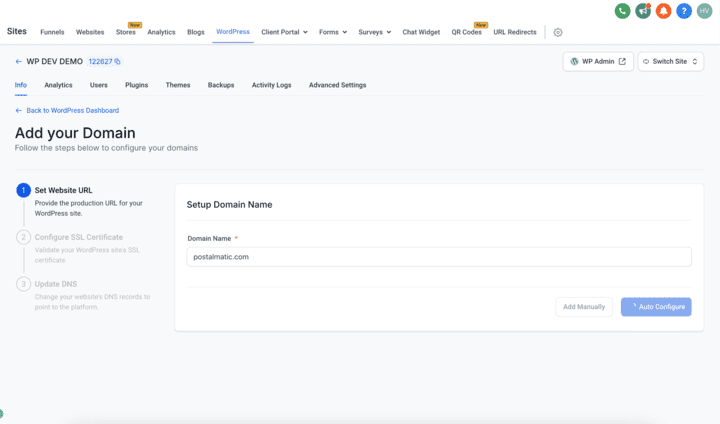Open the URL Redirects section
Image resolution: width=720 pixels, height=424 pixels.
515,32
